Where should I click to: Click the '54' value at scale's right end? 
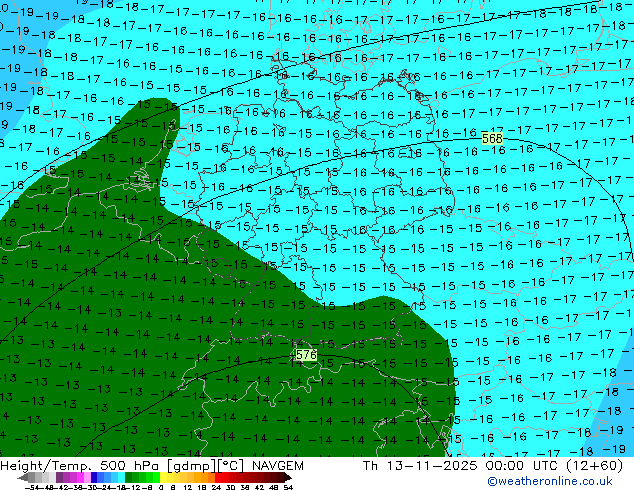pyautogui.click(x=287, y=487)
